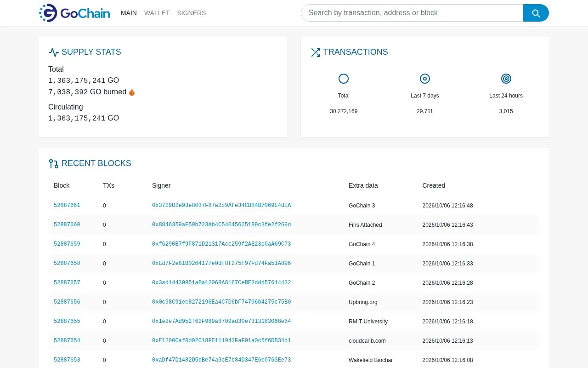588x368 pixels.
Task: Click the RMIT University extra data cell
Action: (368, 322)
